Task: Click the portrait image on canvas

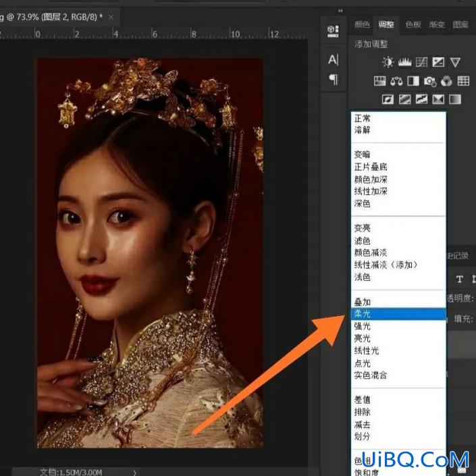Action: [150, 253]
